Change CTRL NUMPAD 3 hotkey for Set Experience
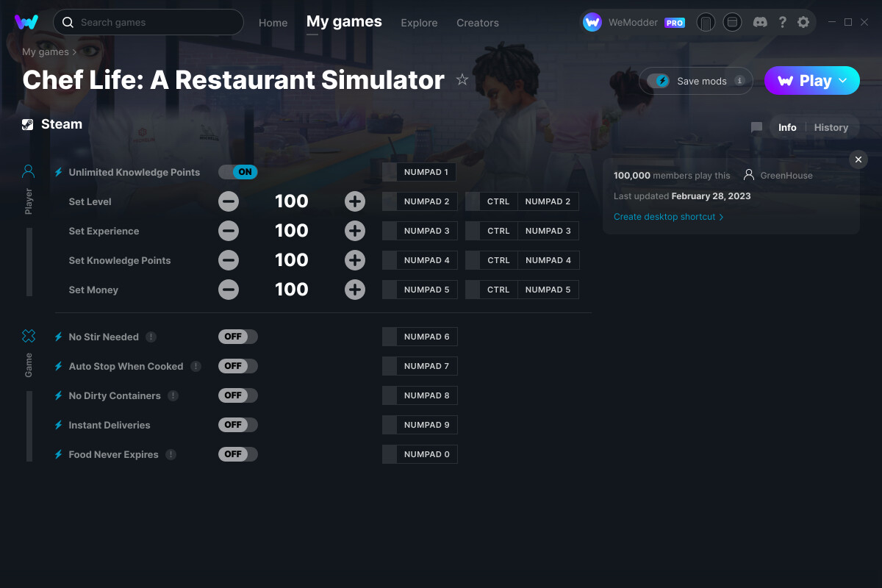The height and width of the screenshot is (588, 882). (x=522, y=231)
